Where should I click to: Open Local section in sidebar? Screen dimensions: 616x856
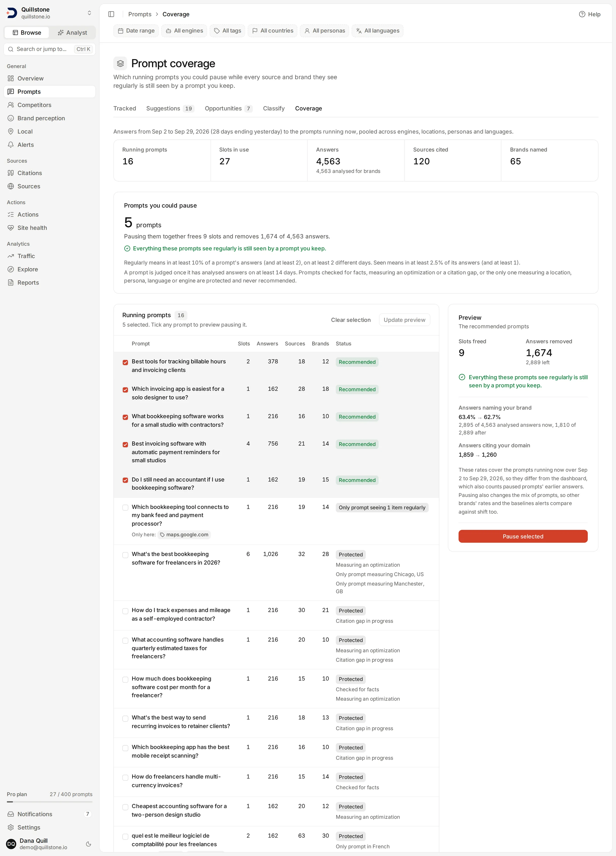50,131
